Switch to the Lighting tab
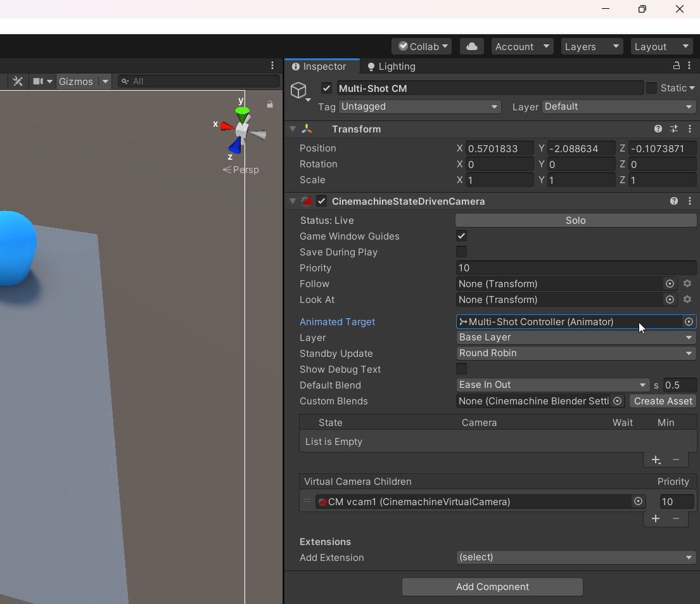The height and width of the screenshot is (604, 700). [x=391, y=66]
